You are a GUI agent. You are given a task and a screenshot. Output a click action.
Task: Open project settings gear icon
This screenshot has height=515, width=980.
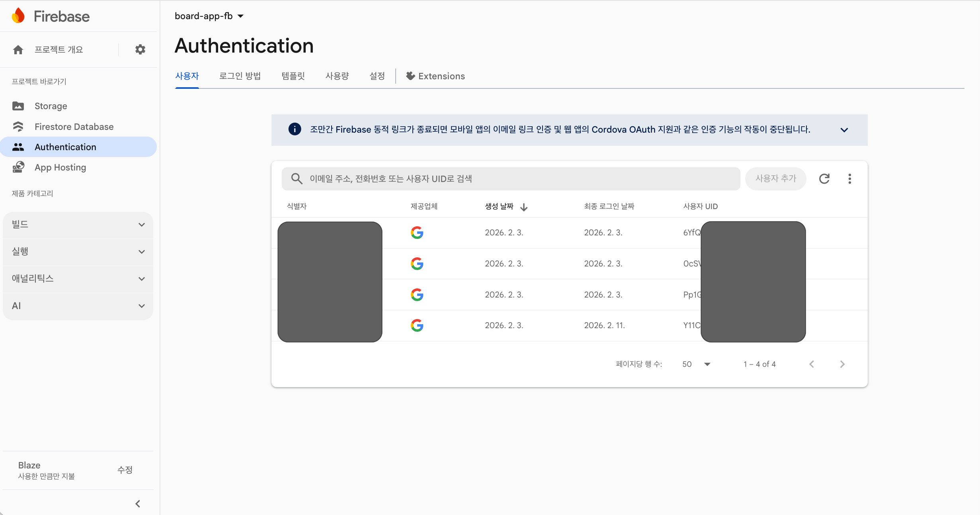pos(140,49)
